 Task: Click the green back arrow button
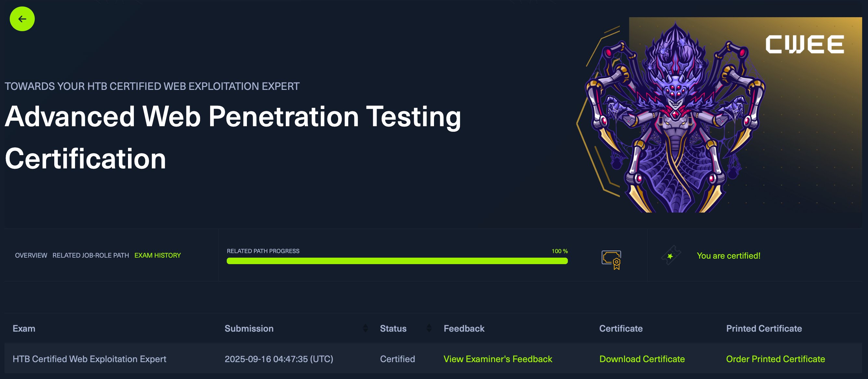click(22, 19)
